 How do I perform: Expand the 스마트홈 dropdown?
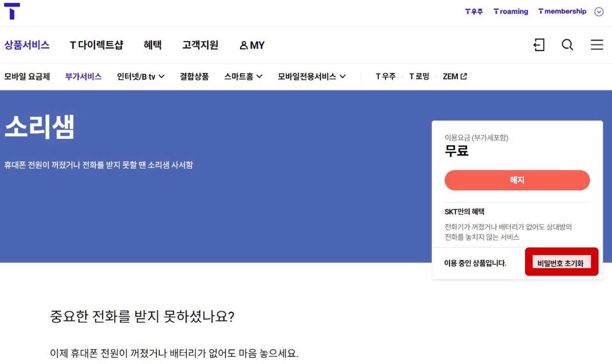click(243, 76)
